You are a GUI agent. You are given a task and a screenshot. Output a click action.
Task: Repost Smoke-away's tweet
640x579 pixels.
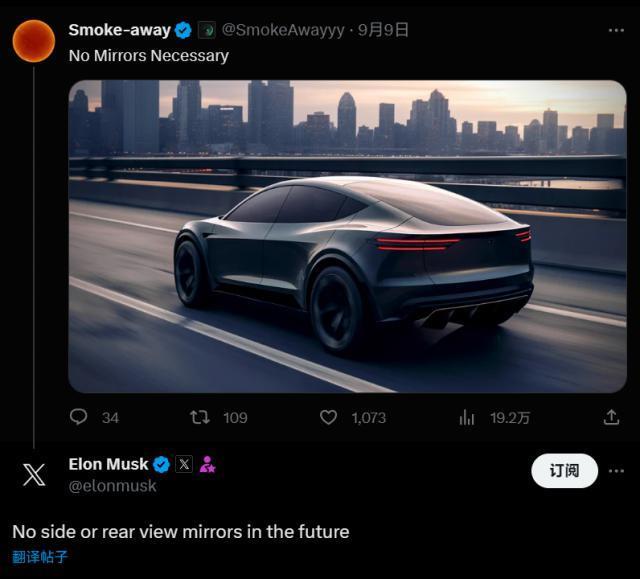[200, 417]
